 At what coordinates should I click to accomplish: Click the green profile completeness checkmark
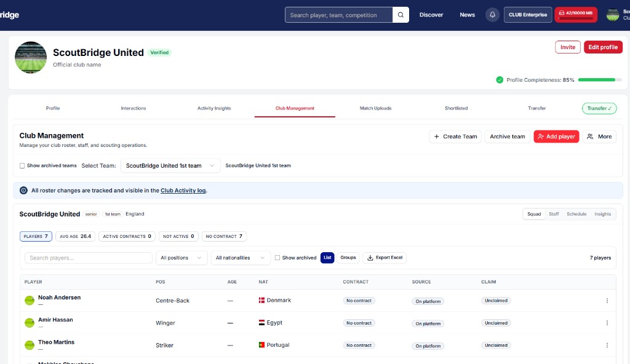(500, 80)
